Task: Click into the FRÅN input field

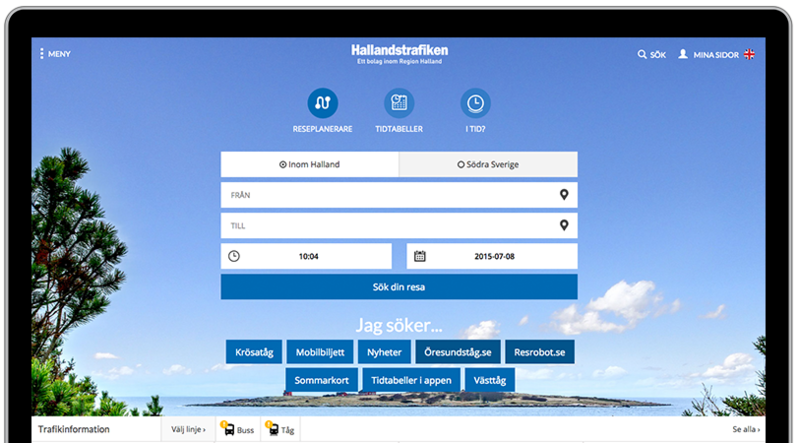Action: click(x=399, y=195)
